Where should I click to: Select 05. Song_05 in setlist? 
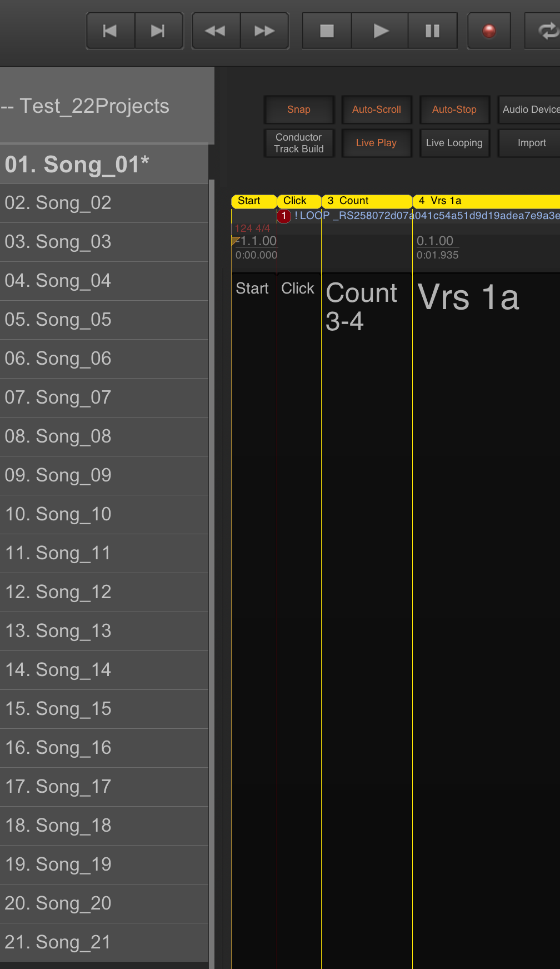[104, 320]
